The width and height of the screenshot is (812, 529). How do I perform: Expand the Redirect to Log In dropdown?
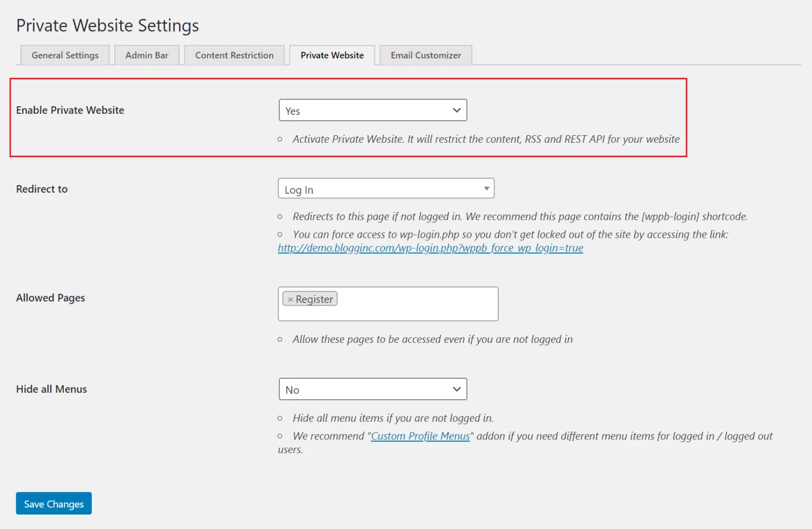(386, 189)
